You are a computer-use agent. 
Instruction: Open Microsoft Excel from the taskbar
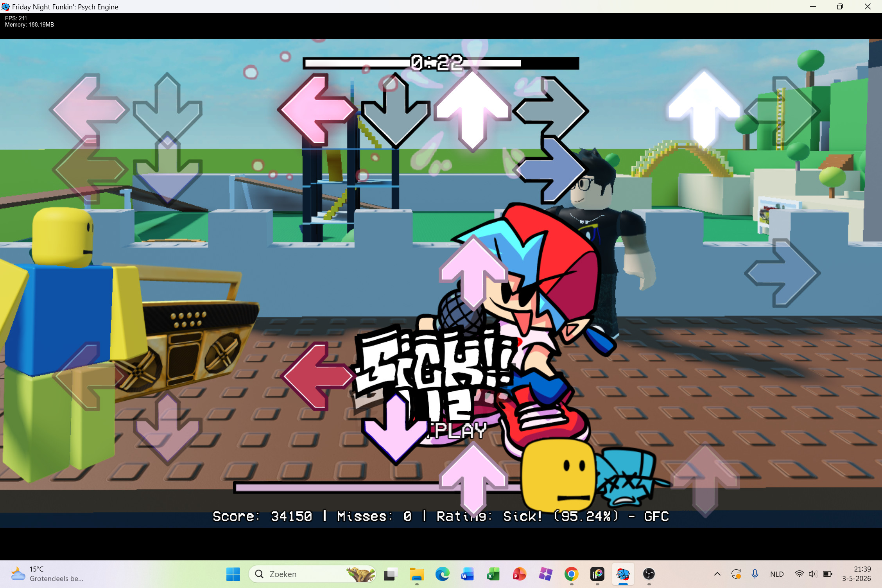(x=493, y=574)
